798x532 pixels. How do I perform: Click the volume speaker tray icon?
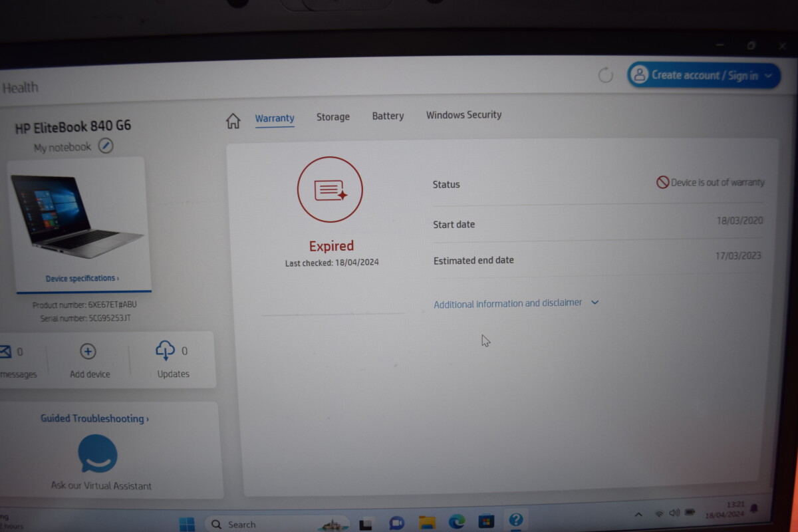pyautogui.click(x=674, y=513)
